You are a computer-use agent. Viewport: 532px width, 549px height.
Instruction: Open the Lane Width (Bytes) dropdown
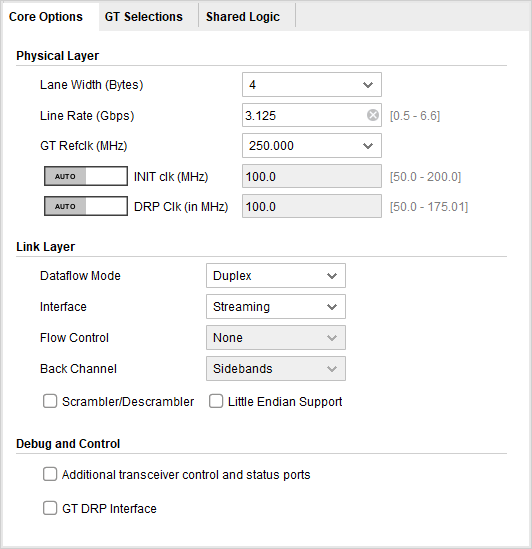[312, 85]
